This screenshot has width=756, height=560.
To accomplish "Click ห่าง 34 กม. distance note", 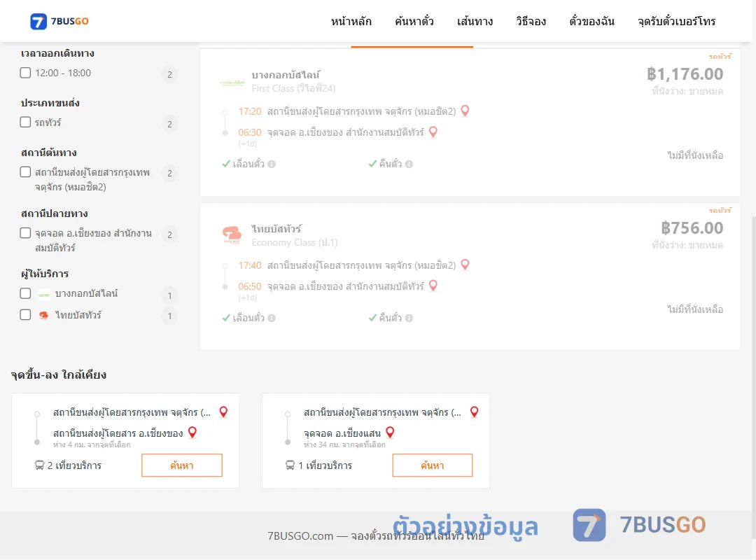I will click(x=344, y=444).
